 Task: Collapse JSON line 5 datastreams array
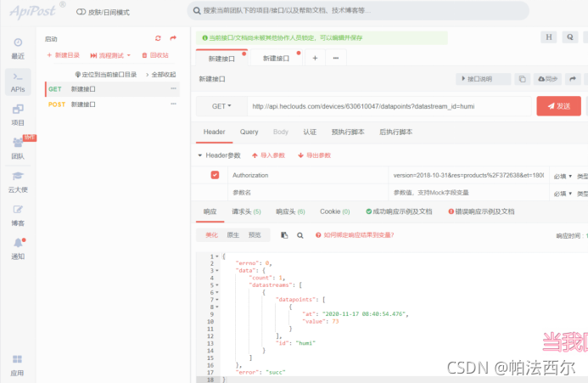pyautogui.click(x=217, y=285)
